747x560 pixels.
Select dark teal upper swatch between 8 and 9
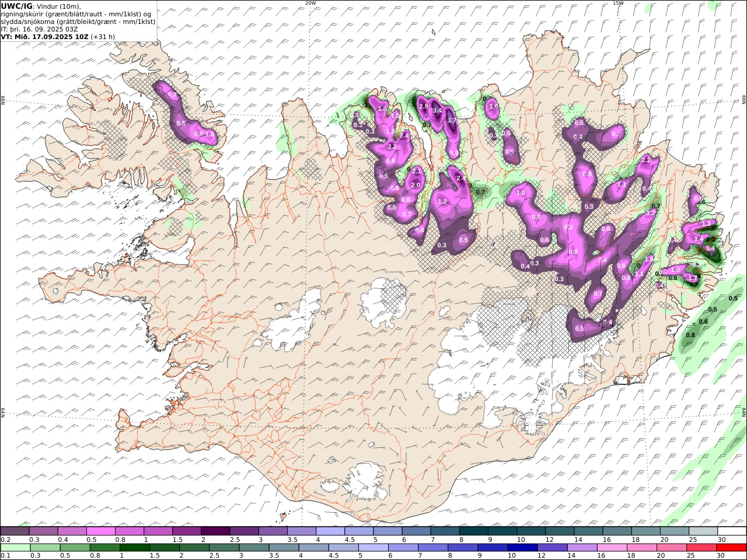tap(474, 531)
